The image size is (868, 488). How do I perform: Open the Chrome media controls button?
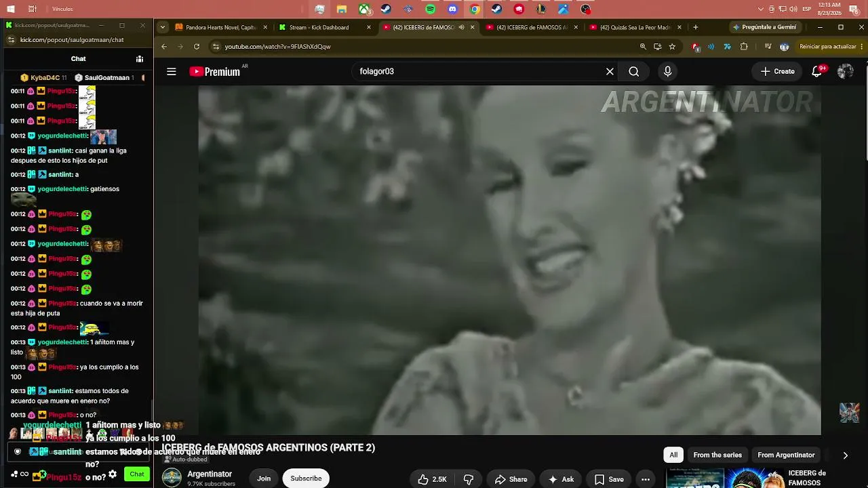(768, 46)
